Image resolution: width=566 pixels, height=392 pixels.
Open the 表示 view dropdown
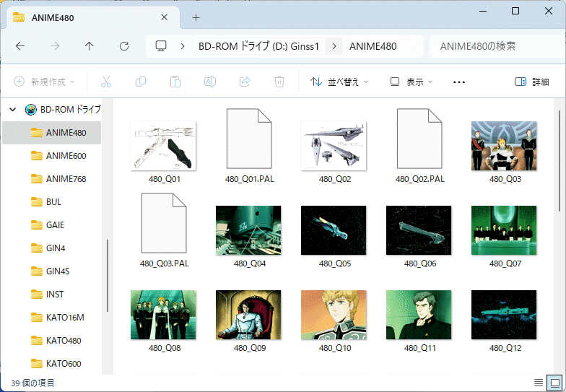412,82
